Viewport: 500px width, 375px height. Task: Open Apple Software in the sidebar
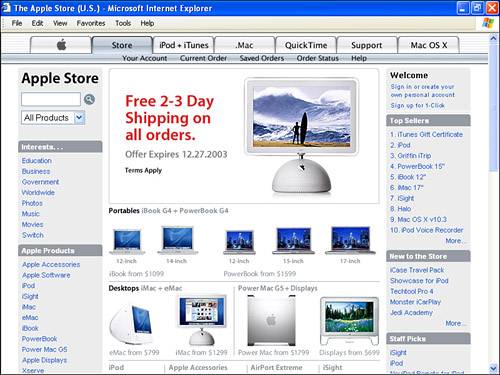46,275
